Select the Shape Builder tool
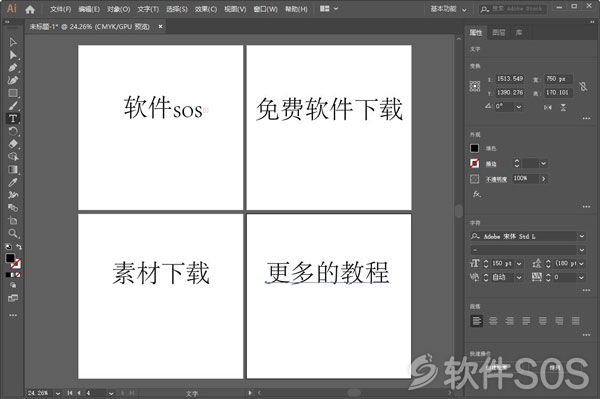The width and height of the screenshot is (600, 399). 13,156
